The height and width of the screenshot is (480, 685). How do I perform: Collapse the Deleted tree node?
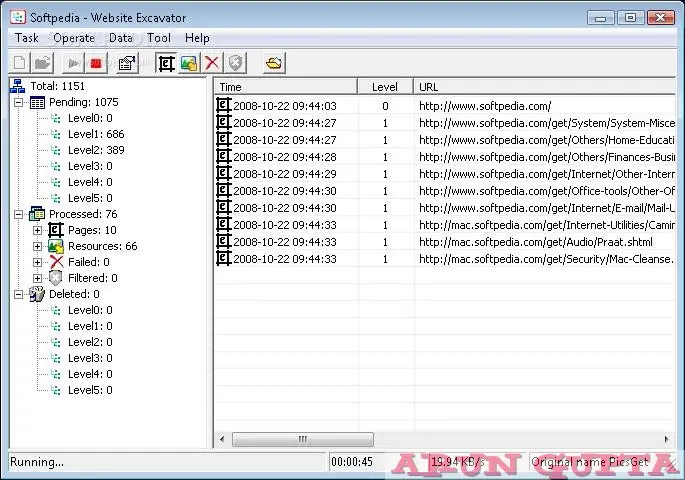(18, 294)
